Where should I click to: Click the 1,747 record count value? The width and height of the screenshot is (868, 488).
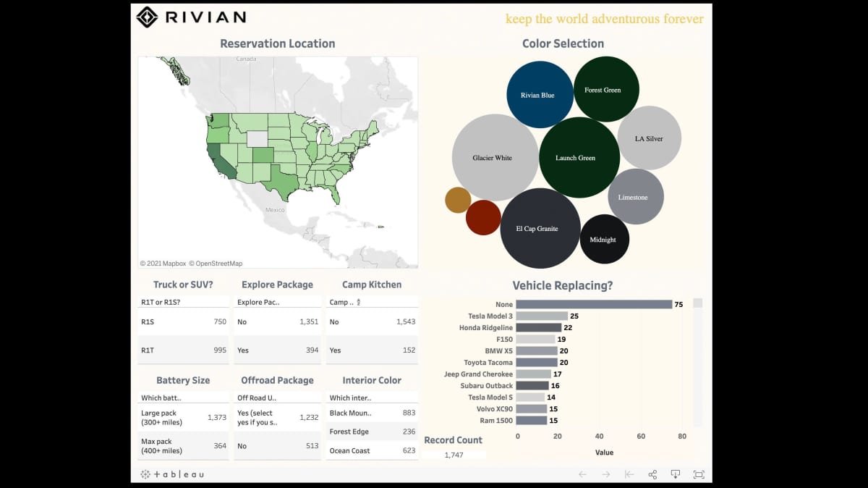click(454, 455)
